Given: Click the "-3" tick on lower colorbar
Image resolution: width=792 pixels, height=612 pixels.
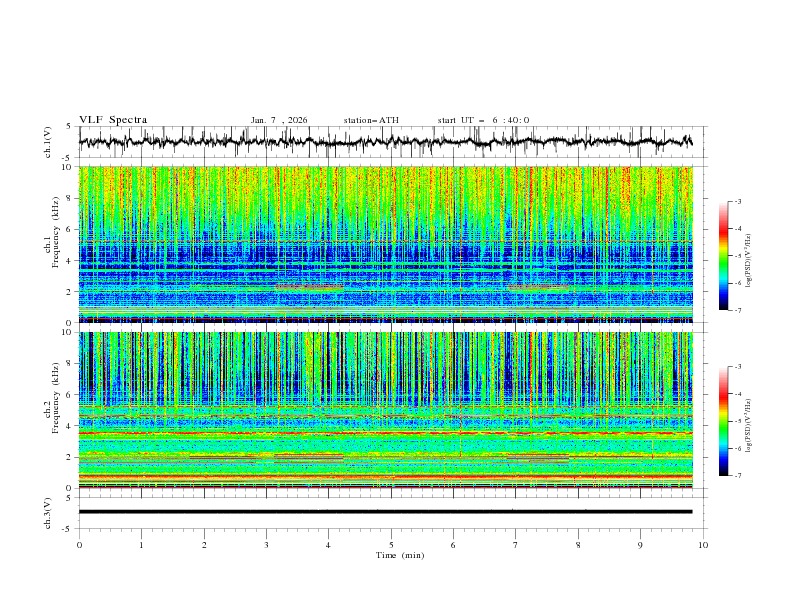Looking at the screenshot, I should [738, 367].
